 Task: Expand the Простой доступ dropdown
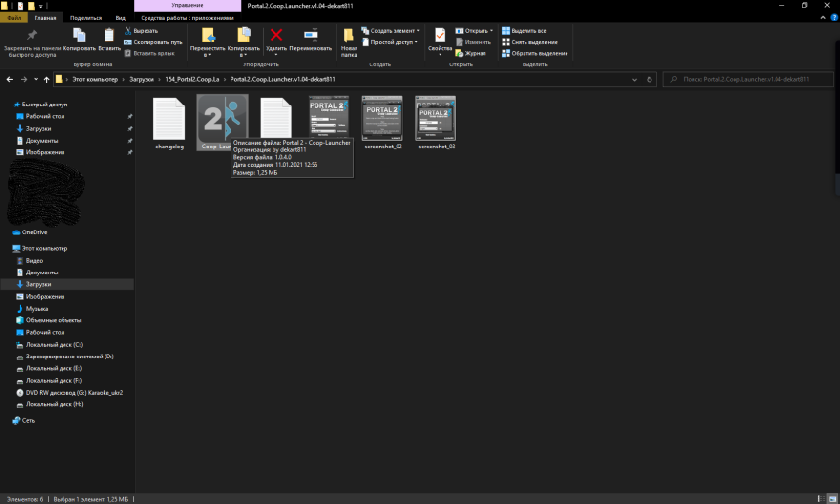coord(390,42)
